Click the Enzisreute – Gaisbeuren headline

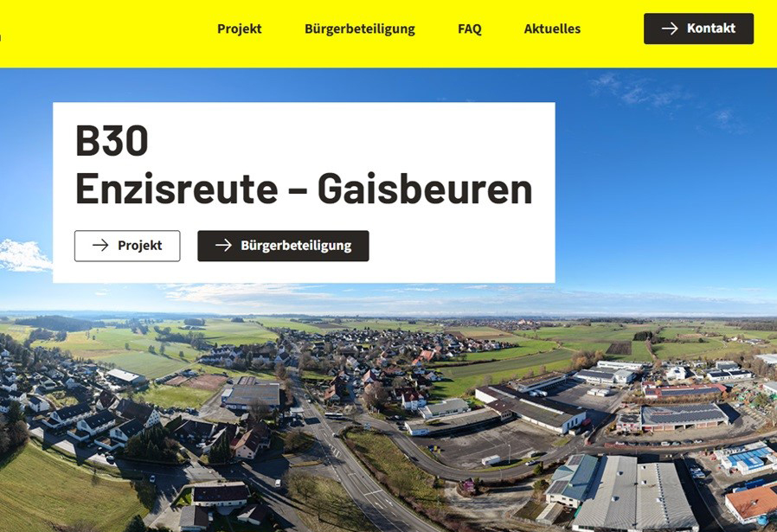pos(304,189)
